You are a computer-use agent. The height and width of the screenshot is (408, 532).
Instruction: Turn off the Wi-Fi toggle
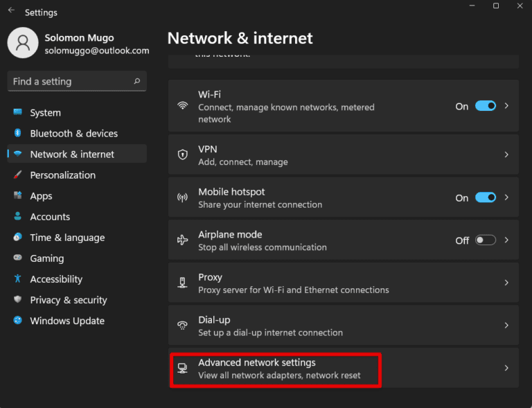point(486,106)
